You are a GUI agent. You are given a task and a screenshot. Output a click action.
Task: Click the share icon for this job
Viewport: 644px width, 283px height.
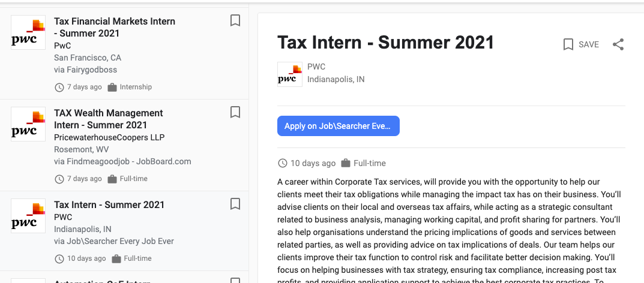click(618, 44)
